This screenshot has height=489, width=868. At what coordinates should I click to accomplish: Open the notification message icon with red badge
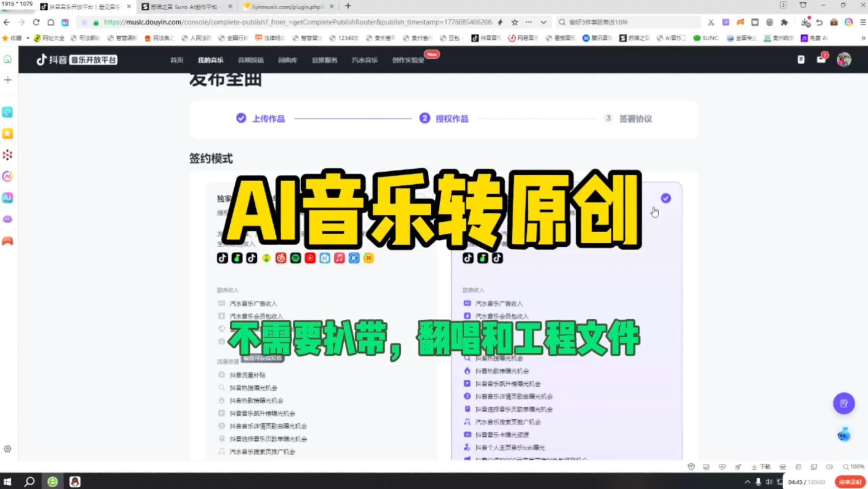pyautogui.click(x=822, y=59)
